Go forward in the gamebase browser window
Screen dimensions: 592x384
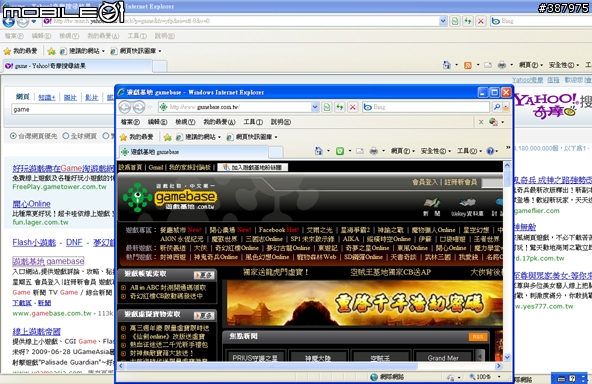tap(139, 107)
